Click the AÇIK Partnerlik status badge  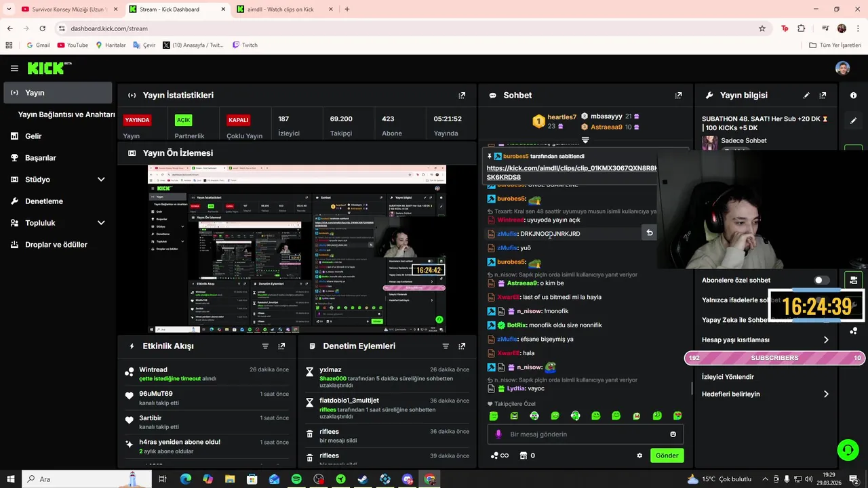tap(183, 120)
